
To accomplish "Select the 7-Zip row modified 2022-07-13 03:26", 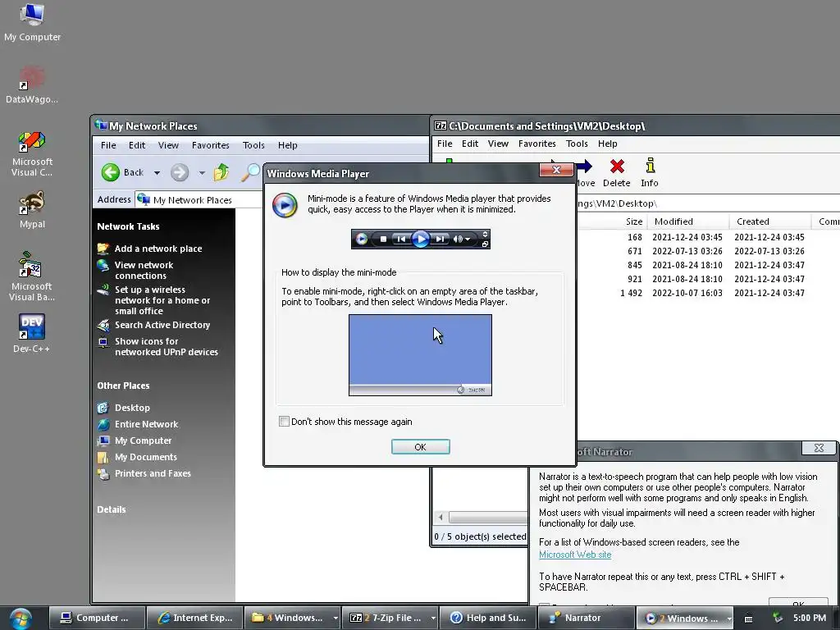I will coord(707,251).
